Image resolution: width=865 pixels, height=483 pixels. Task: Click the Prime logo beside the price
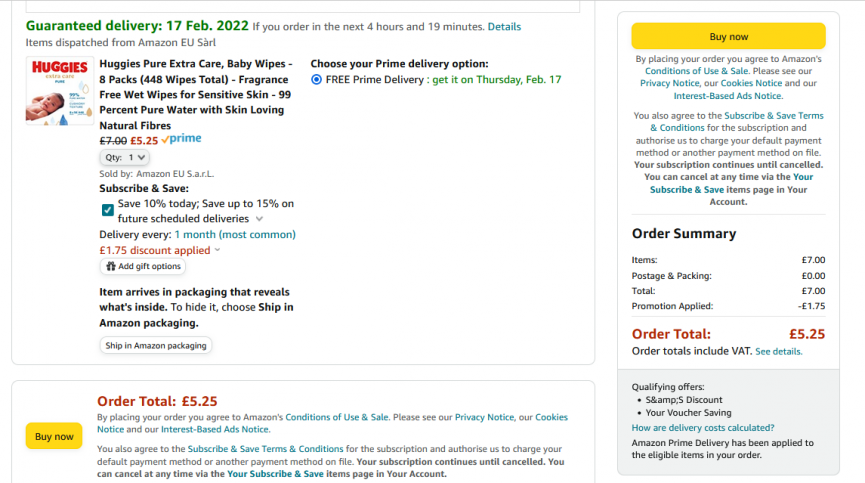pos(181,139)
